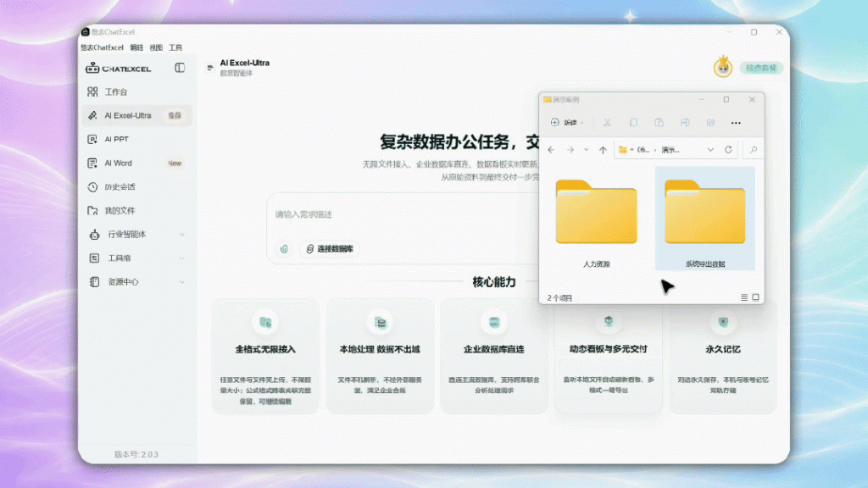Screen dimensions: 868x488
Task: Open the 工具 menu
Action: pyautogui.click(x=175, y=47)
